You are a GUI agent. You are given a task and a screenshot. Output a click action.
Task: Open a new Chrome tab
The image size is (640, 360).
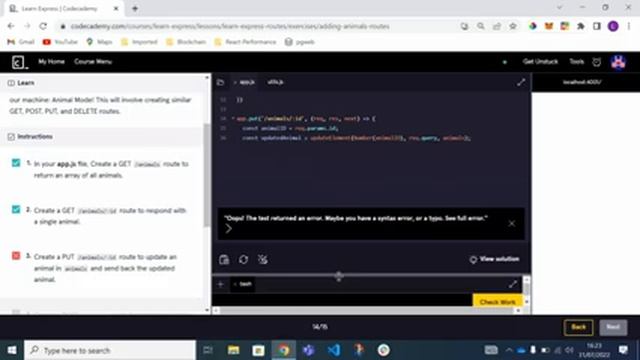tap(135, 8)
